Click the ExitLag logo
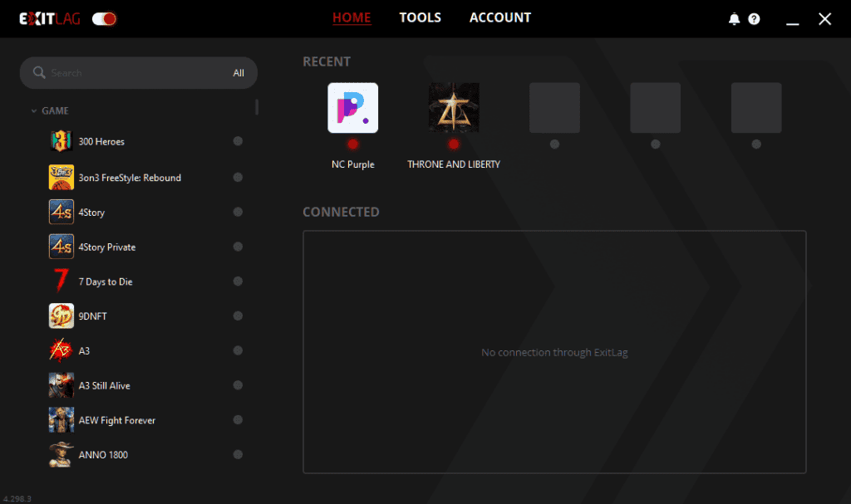The height and width of the screenshot is (504, 851). [x=50, y=19]
